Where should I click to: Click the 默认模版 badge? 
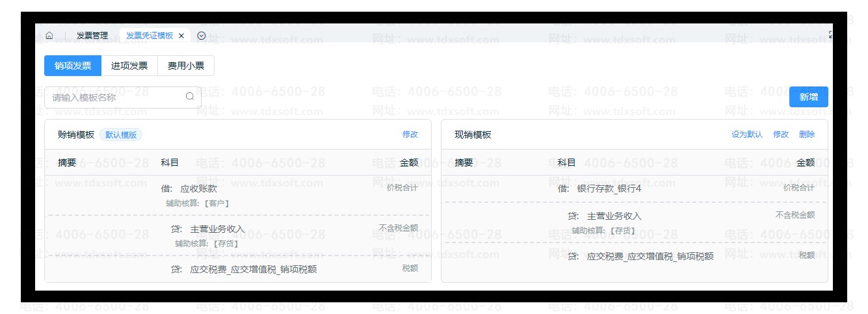click(121, 135)
